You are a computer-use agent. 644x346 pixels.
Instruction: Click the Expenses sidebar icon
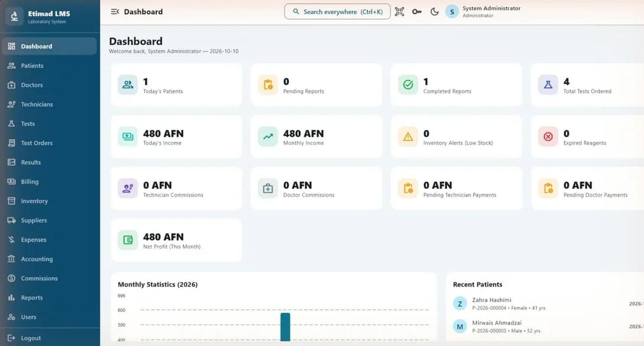[11, 240]
